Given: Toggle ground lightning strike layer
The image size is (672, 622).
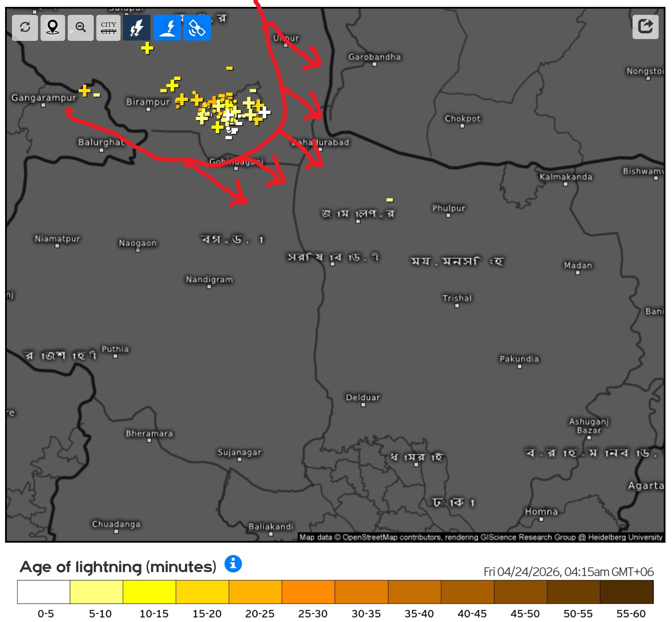Looking at the screenshot, I should pyautogui.click(x=167, y=27).
